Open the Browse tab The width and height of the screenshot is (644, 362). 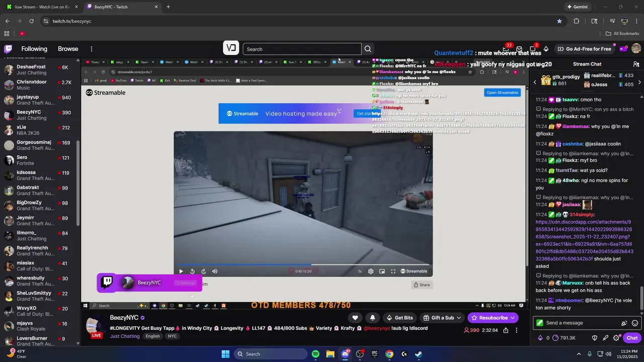click(68, 49)
